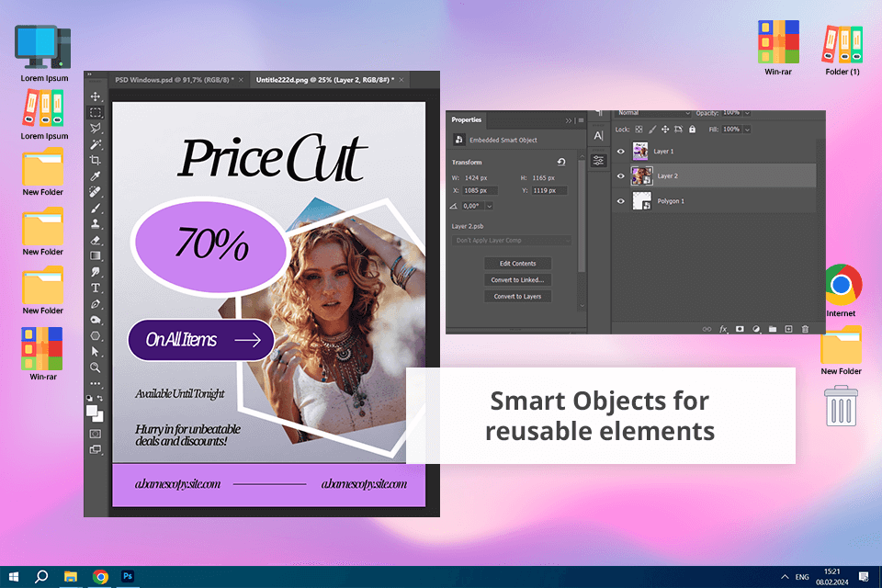The height and width of the screenshot is (588, 882).
Task: Open Don't Apply Layer Comp dropdown
Action: (512, 241)
